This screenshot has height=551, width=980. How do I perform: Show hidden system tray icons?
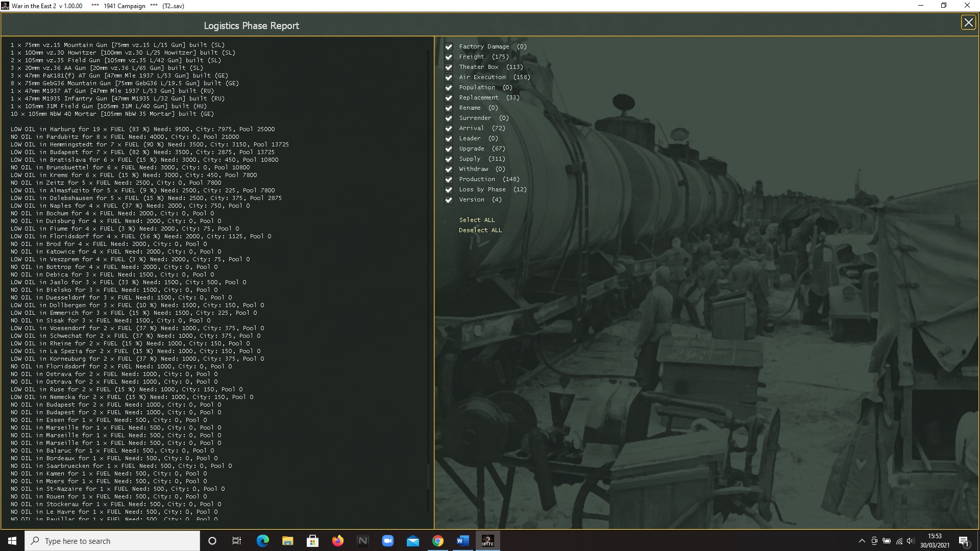tap(862, 541)
